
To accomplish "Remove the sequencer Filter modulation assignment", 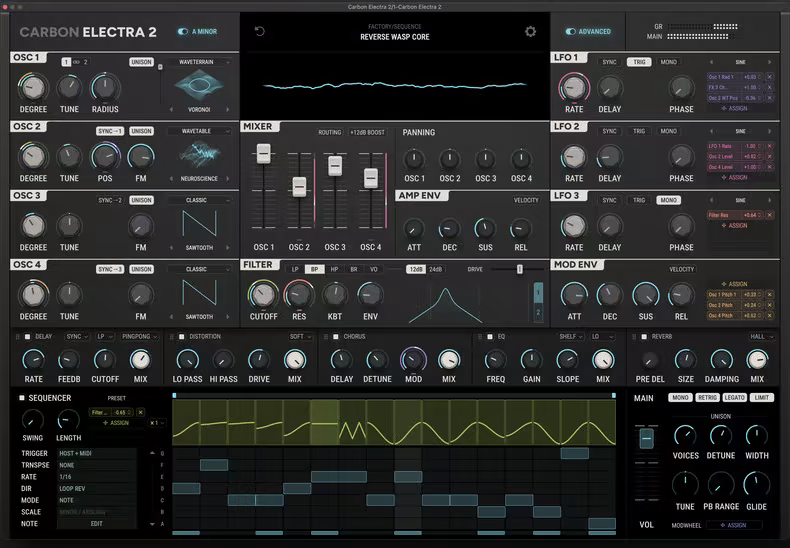I will tap(141, 412).
